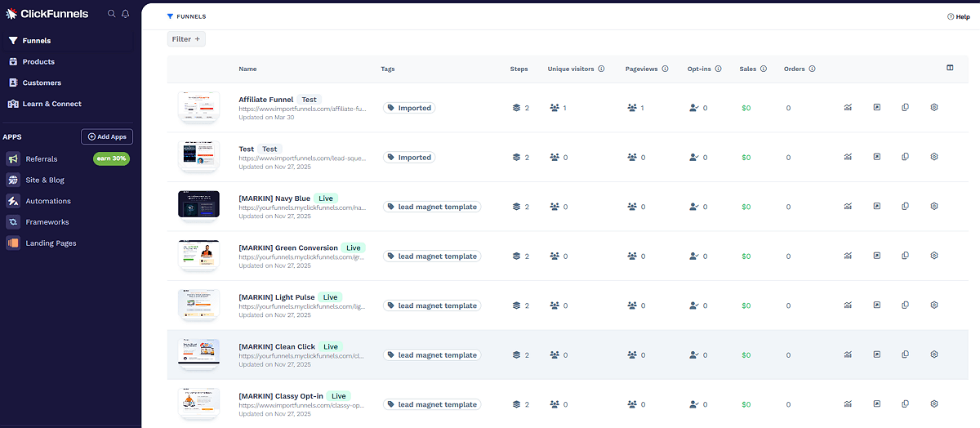980x428 pixels.
Task: Open the Referrals app
Action: (42, 158)
